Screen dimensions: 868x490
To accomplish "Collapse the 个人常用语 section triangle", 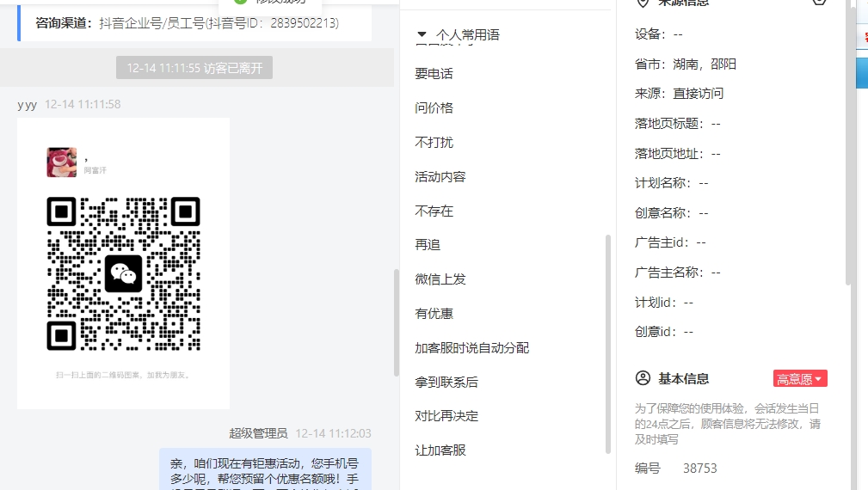I will point(422,34).
